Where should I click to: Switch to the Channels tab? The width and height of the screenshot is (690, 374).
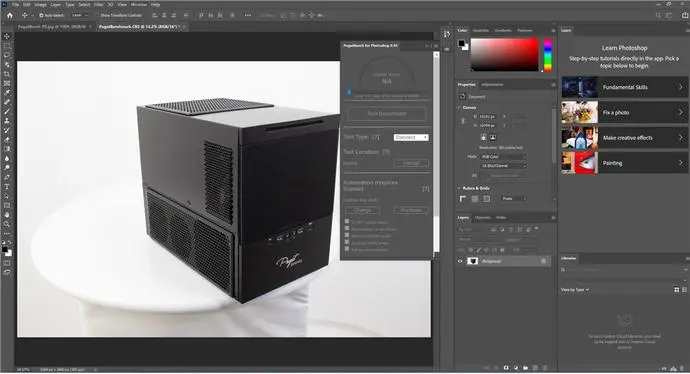(x=482, y=217)
